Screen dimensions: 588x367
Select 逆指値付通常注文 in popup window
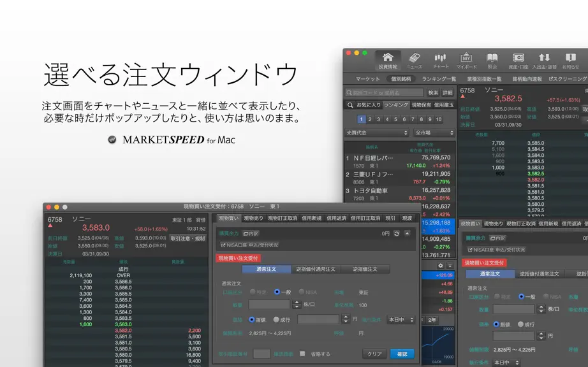tap(316, 269)
